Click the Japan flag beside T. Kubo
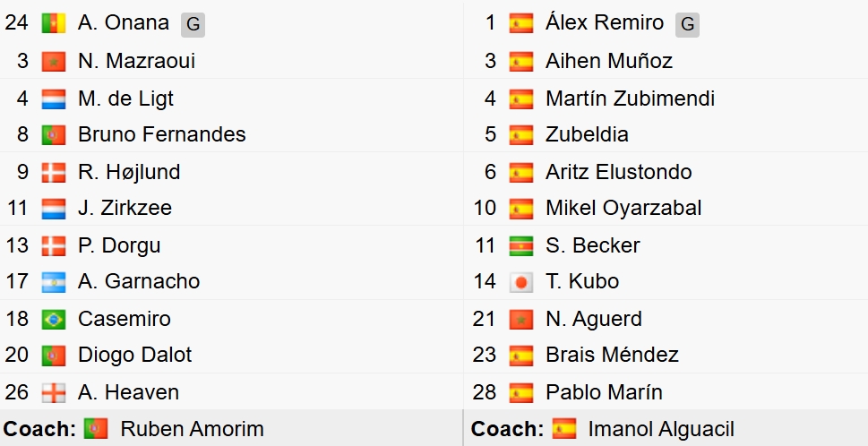This screenshot has width=868, height=446. 521,282
